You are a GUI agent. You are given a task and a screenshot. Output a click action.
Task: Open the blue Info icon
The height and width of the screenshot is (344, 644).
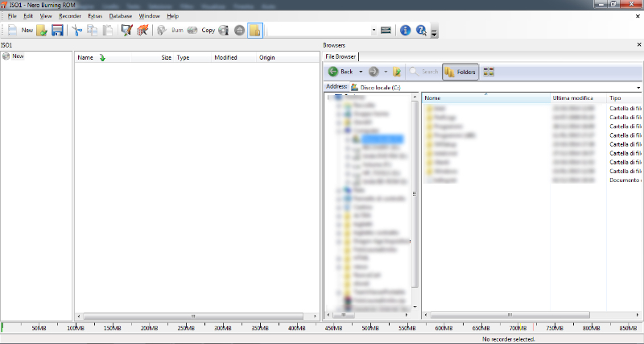[x=405, y=30]
